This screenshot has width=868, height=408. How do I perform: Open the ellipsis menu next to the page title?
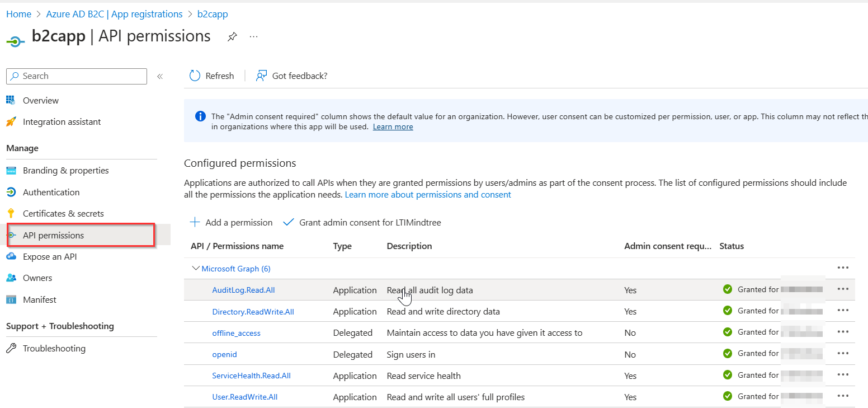point(253,36)
